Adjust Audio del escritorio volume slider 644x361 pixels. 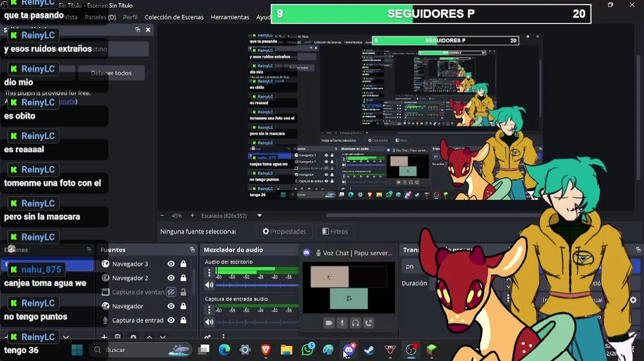[x=257, y=285]
